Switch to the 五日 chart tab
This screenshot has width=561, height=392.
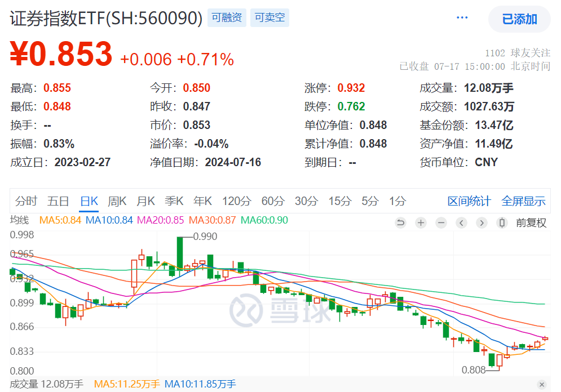(x=58, y=201)
